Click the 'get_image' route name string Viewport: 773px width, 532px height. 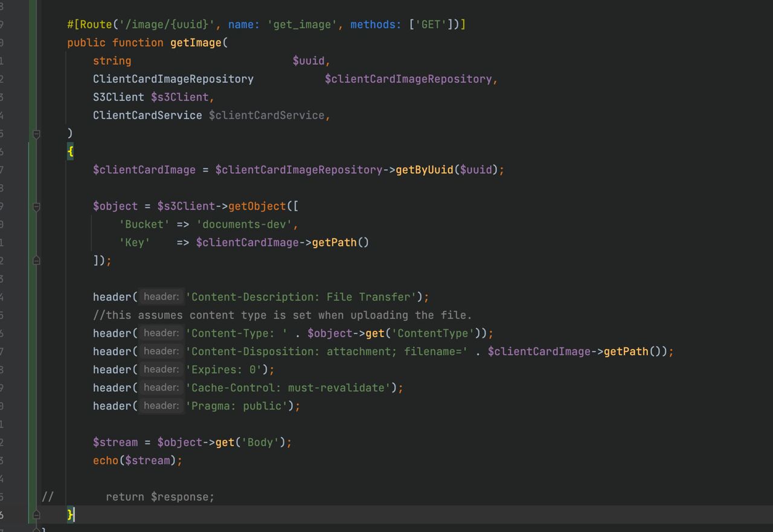click(x=303, y=25)
